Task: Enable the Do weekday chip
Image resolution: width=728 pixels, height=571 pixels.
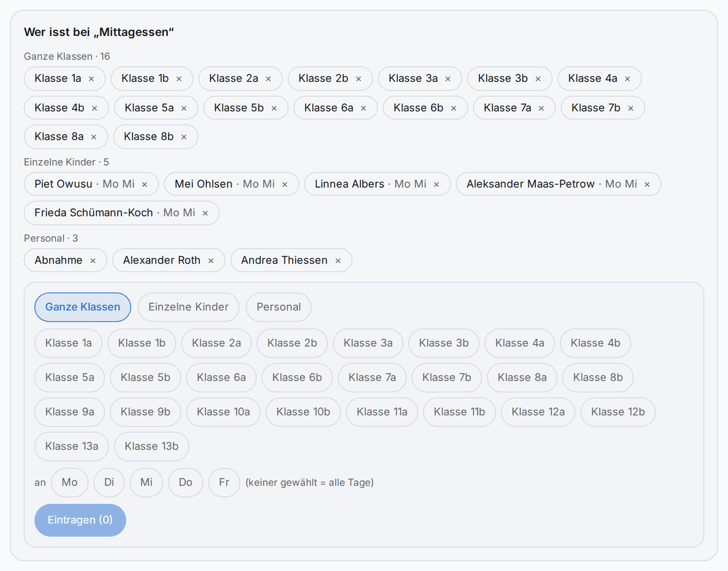Action: pos(186,482)
